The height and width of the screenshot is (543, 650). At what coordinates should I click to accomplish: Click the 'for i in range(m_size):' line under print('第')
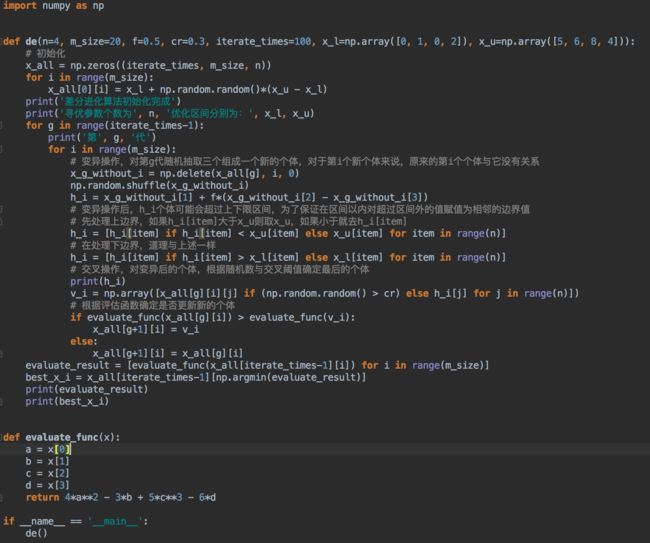(112, 150)
